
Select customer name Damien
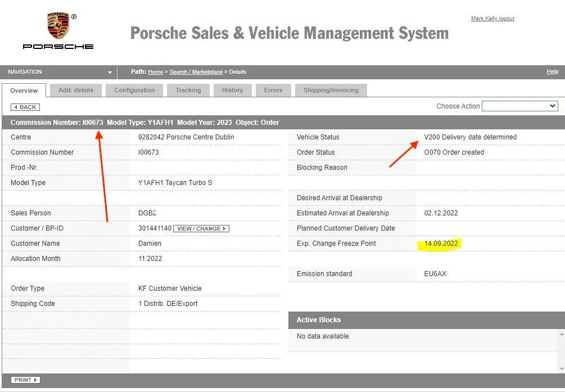[150, 244]
